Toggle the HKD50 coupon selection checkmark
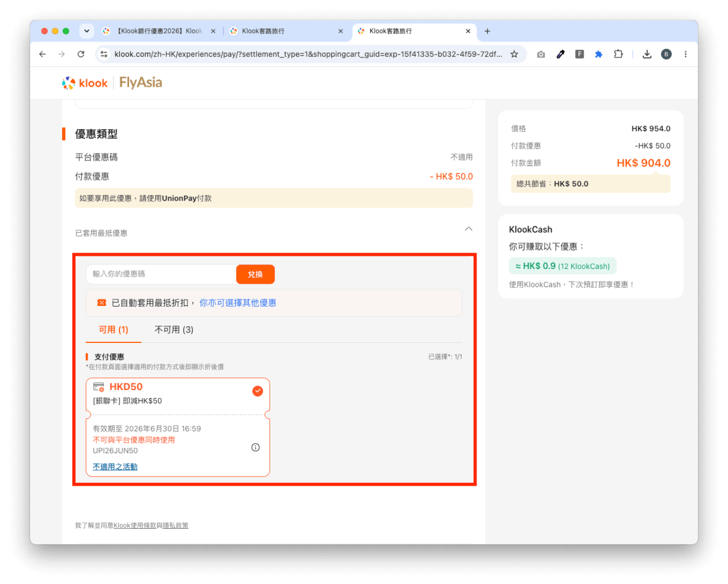The image size is (728, 584). [x=258, y=391]
